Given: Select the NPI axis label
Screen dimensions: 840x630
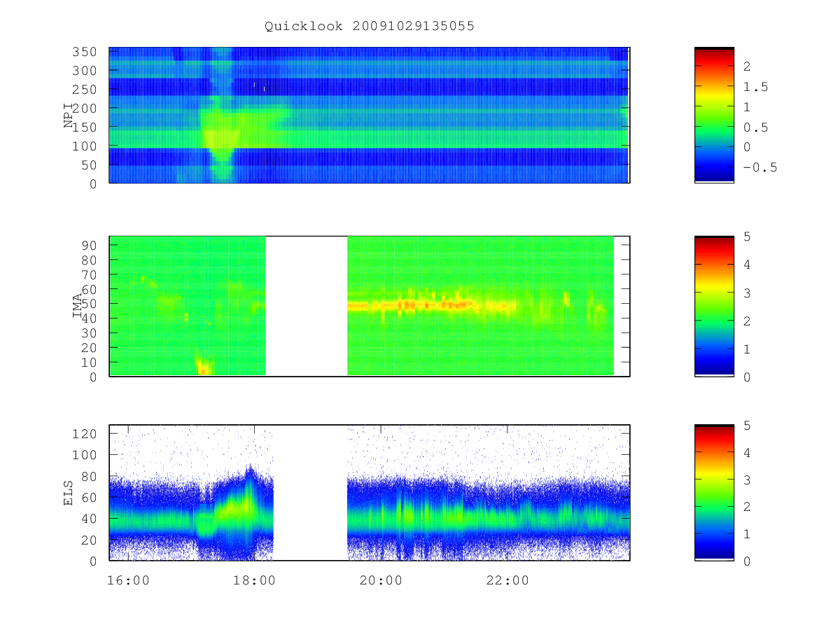Looking at the screenshot, I should [69, 115].
